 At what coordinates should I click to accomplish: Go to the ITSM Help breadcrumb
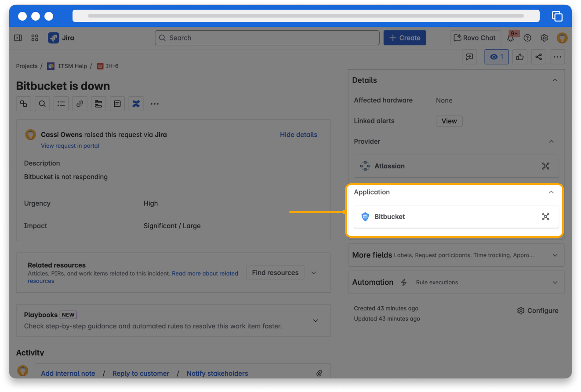(x=67, y=66)
